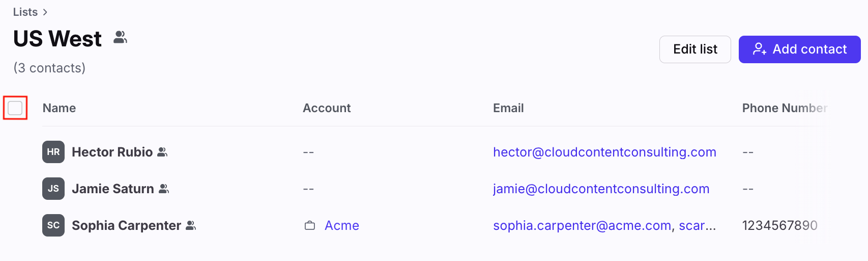The width and height of the screenshot is (868, 261).
Task: Click the contact icon next to Jamie Saturn
Action: pos(164,189)
